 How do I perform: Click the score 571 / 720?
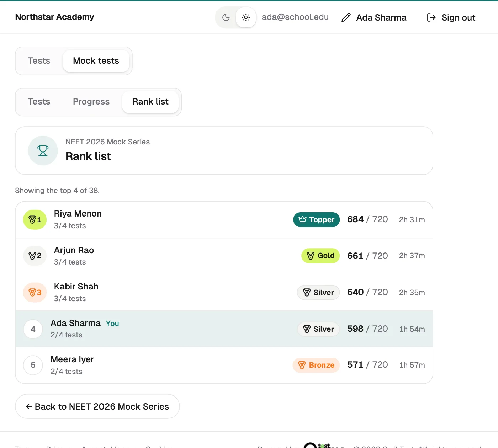point(367,365)
